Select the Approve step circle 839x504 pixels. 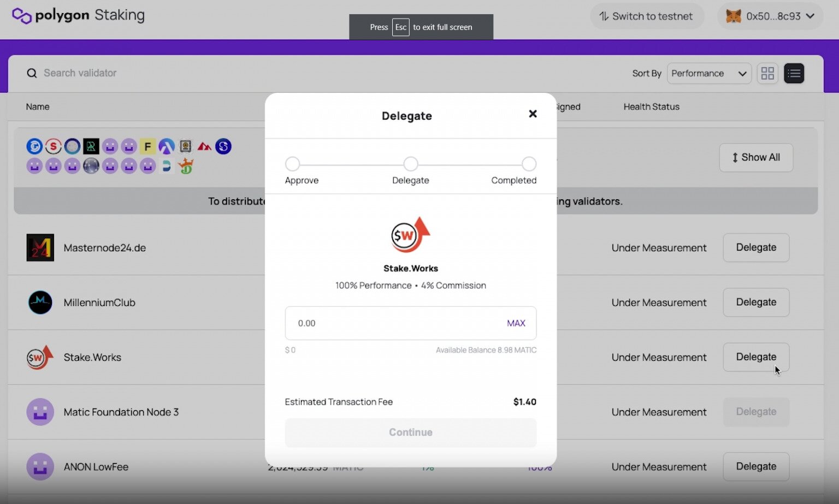point(293,164)
